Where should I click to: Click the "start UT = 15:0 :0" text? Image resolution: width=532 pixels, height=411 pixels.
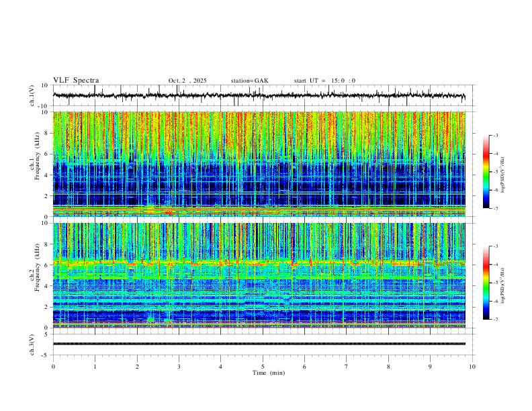pos(324,81)
